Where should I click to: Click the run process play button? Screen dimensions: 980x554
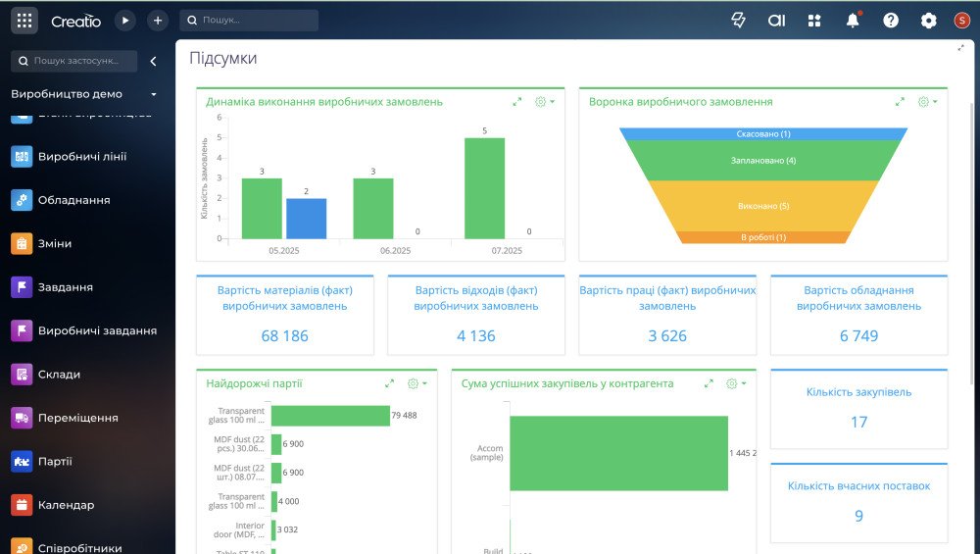click(x=125, y=21)
